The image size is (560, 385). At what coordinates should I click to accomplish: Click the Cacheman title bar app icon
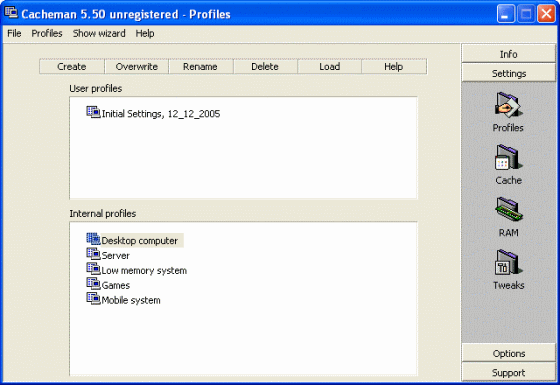click(x=11, y=13)
